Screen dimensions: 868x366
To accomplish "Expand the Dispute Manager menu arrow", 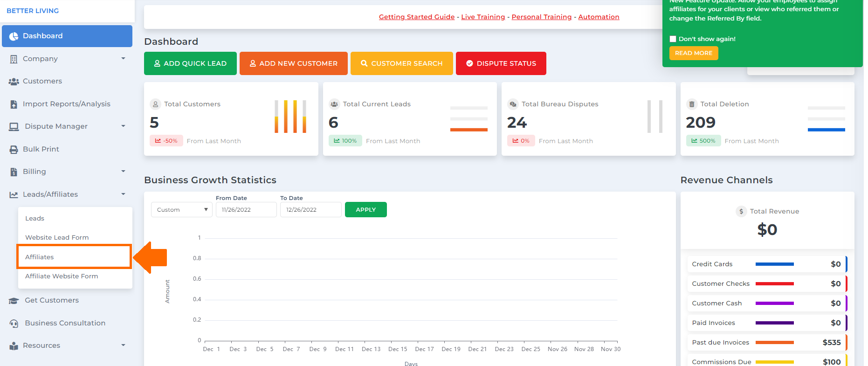I will 123,126.
